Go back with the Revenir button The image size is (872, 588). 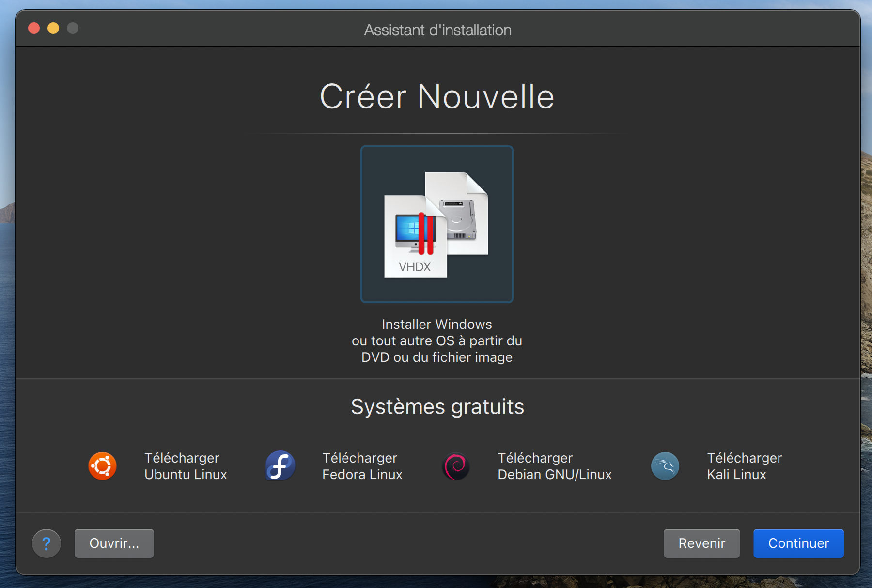(x=701, y=543)
